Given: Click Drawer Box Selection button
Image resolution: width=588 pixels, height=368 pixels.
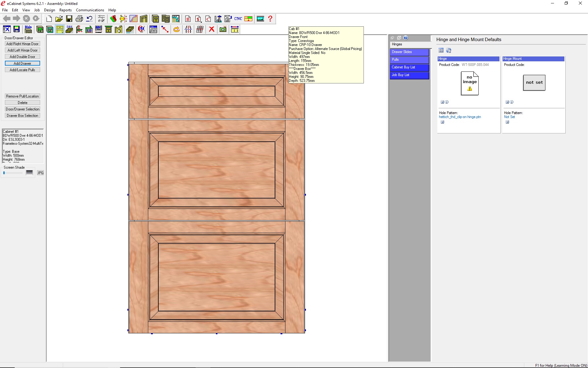Looking at the screenshot, I should tap(22, 116).
